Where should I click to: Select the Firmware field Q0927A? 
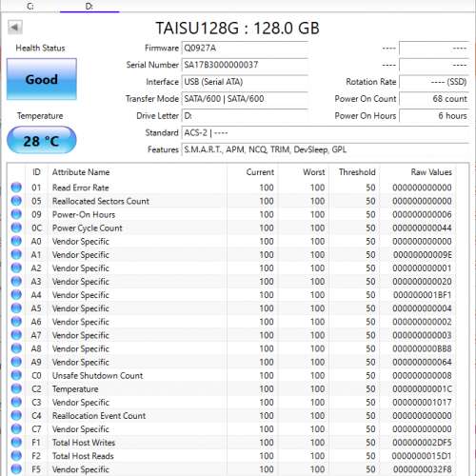click(x=245, y=49)
